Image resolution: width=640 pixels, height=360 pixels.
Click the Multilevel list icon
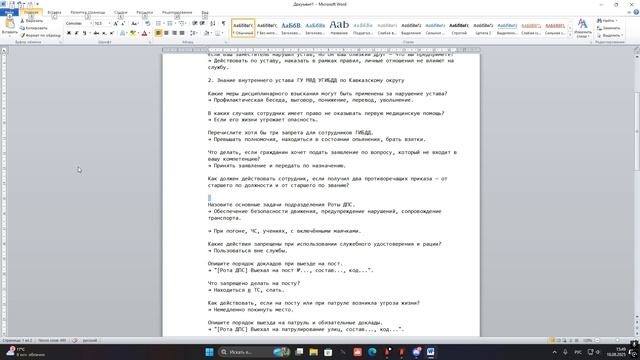tap(182, 24)
